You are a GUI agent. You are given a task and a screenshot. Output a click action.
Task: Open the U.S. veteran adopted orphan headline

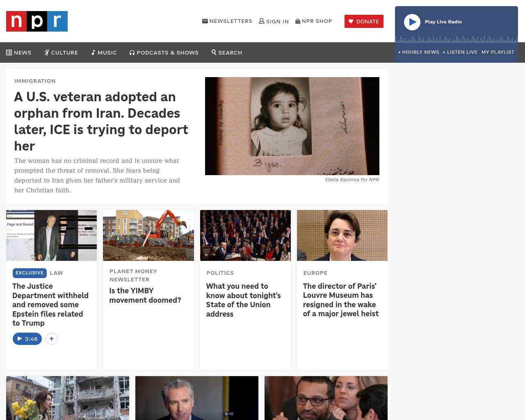pyautogui.click(x=101, y=121)
